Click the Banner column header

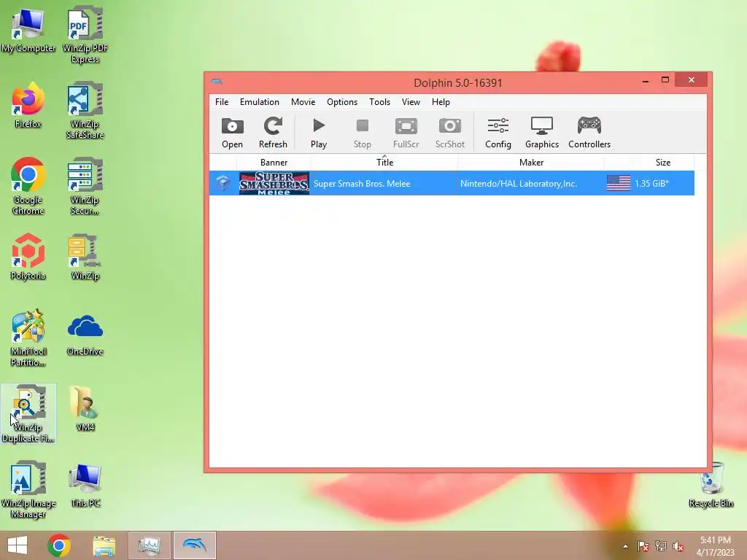(x=274, y=163)
